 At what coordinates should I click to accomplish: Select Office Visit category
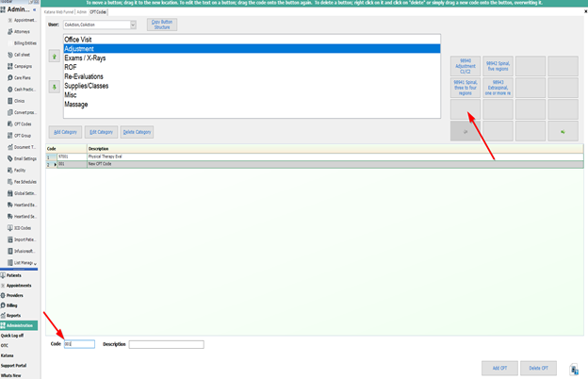(252, 40)
